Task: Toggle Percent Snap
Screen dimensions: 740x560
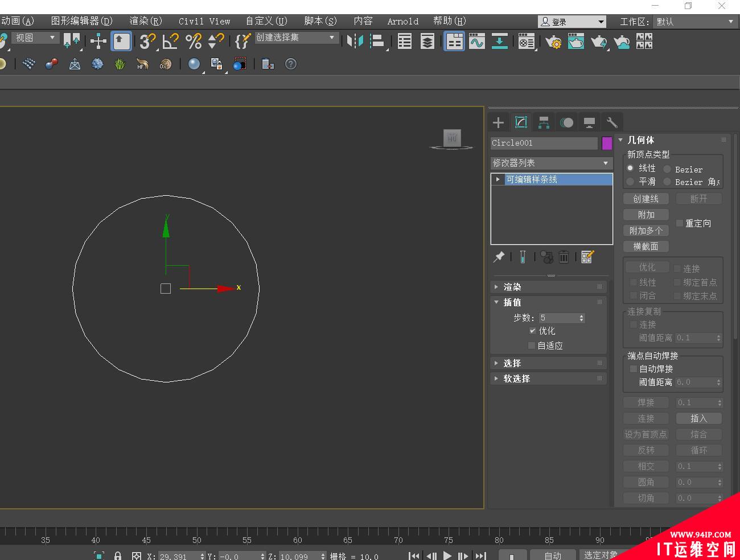Action: tap(194, 41)
